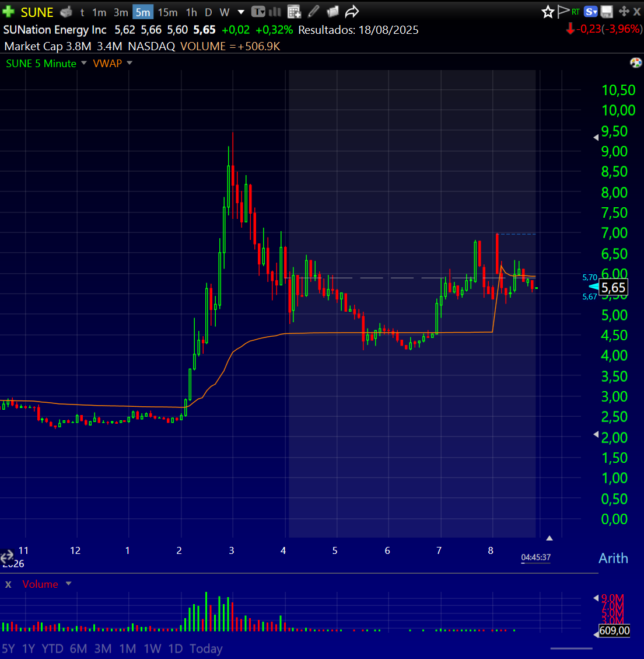Open the text annotation tool icon
This screenshot has width=644, height=659.
click(258, 12)
